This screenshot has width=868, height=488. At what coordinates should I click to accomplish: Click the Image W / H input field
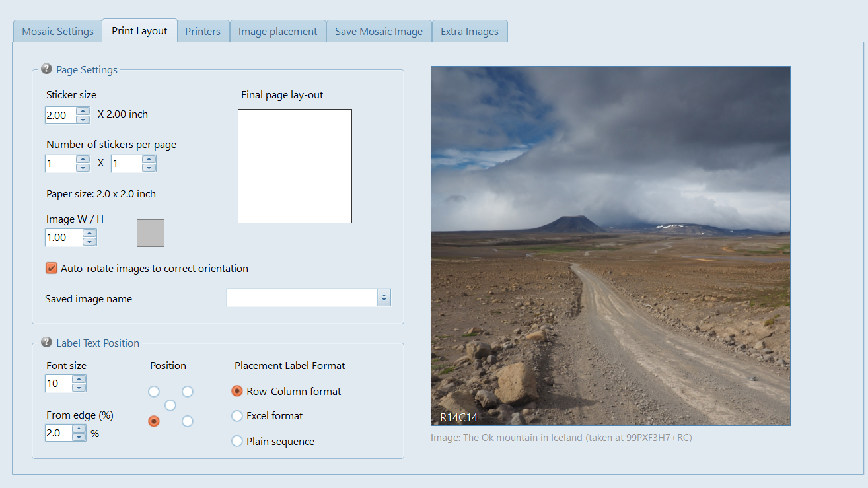tap(64, 238)
